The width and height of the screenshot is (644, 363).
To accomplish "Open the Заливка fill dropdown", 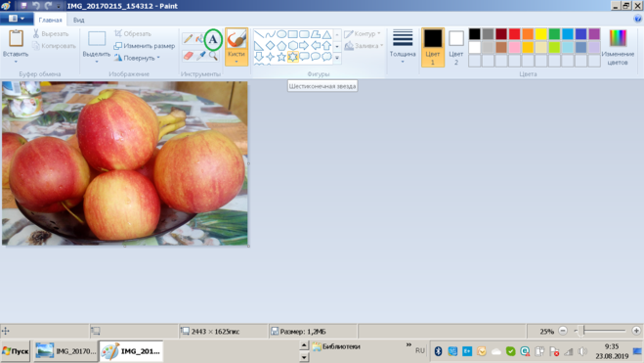I will [x=364, y=46].
